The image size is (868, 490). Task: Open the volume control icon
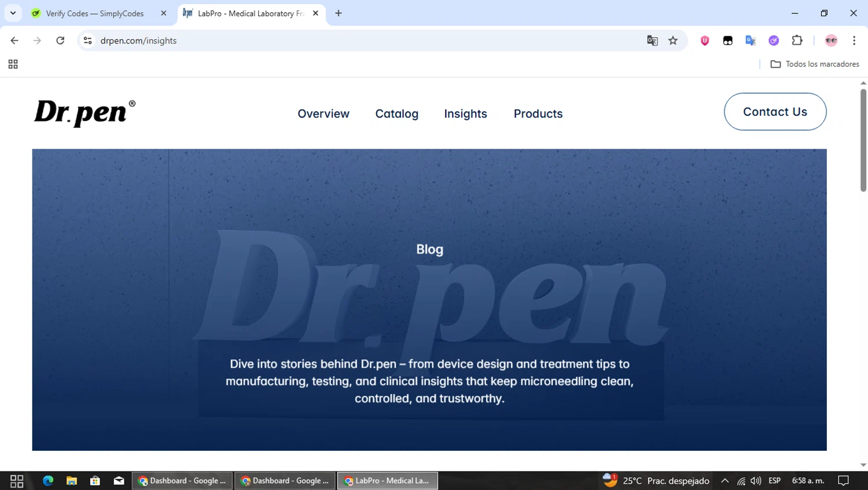tap(756, 481)
